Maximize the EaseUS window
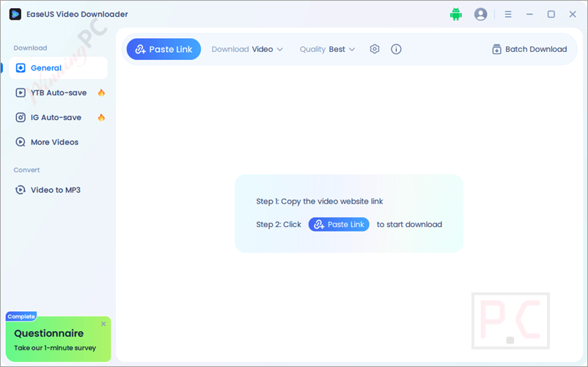588x367 pixels. click(551, 14)
